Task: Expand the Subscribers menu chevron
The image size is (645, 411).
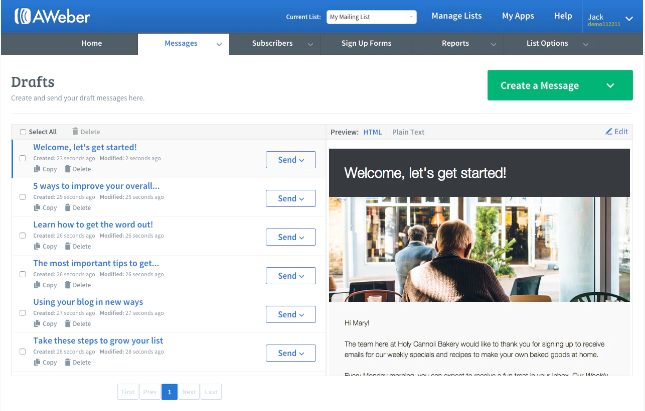Action: (311, 44)
